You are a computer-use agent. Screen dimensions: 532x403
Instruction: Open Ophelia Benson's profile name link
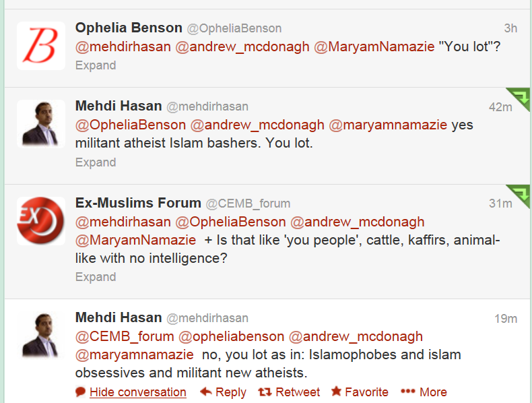129,28
